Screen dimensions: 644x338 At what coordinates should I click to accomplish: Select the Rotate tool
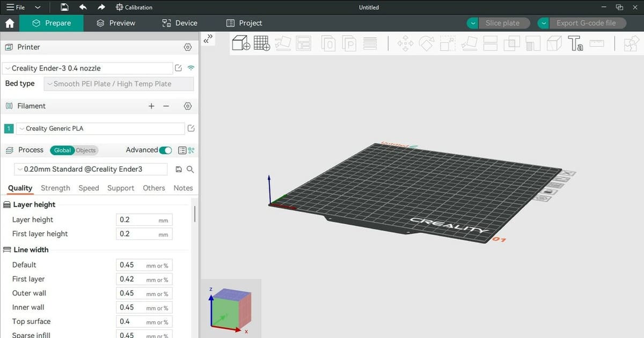click(427, 43)
